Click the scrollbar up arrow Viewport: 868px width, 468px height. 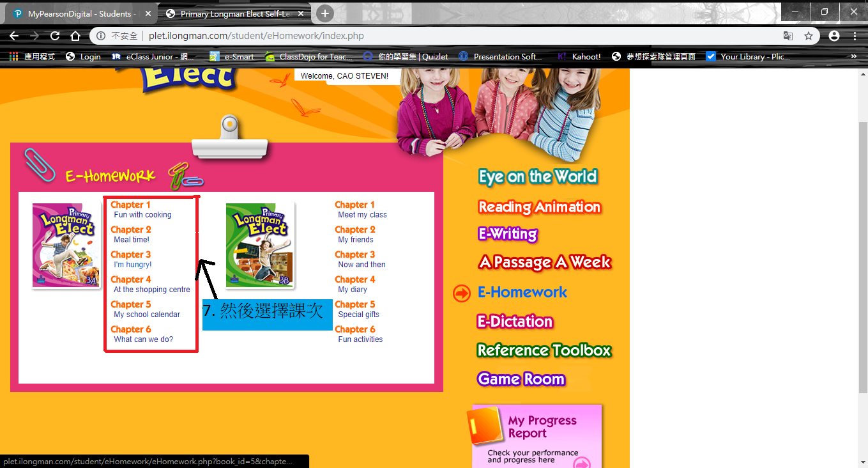(862, 74)
